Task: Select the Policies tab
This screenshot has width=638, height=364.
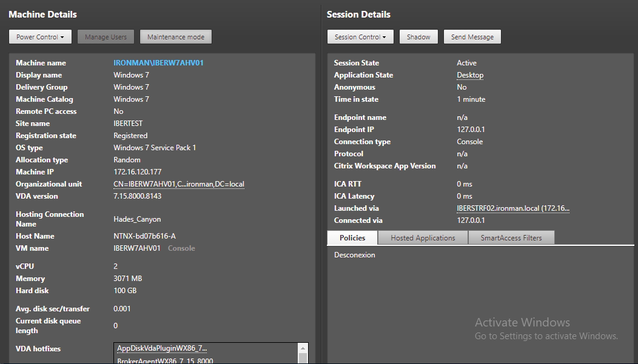Action: coord(352,237)
